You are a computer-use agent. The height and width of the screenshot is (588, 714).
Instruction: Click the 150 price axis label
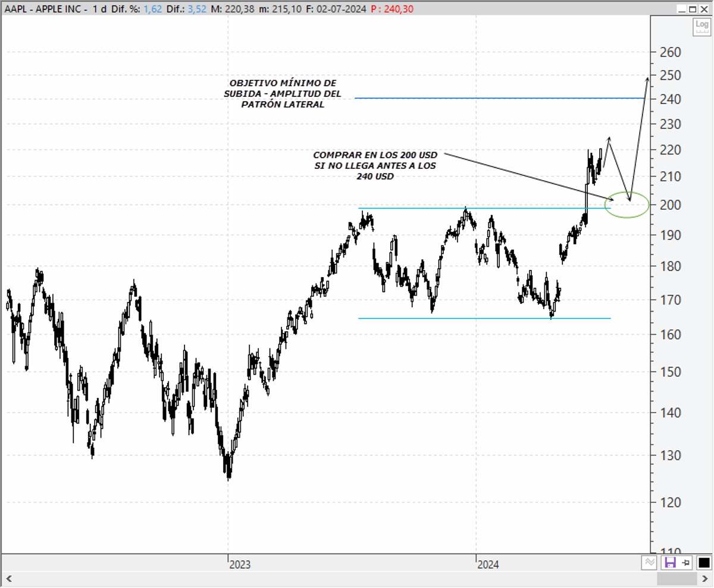pyautogui.click(x=670, y=372)
